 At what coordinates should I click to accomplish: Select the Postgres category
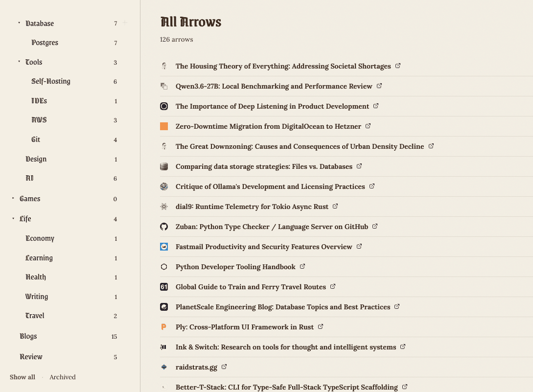pos(45,43)
